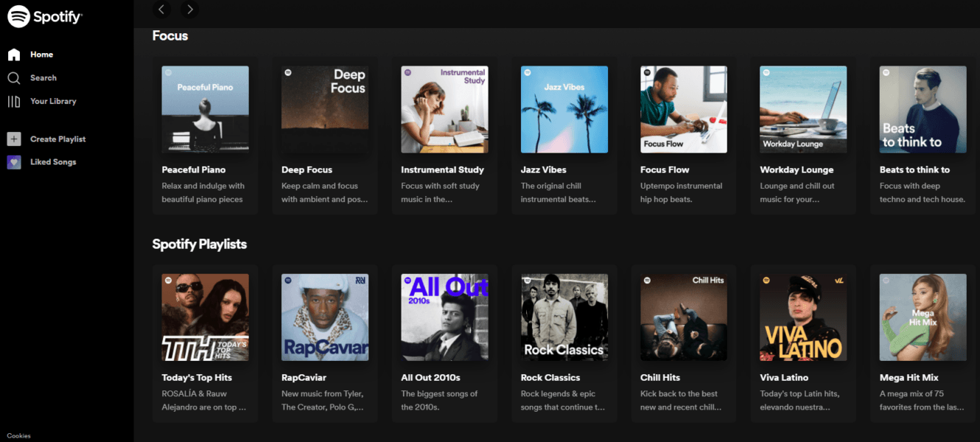
Task: Open the Spotify Playlists section heading
Action: (x=199, y=244)
